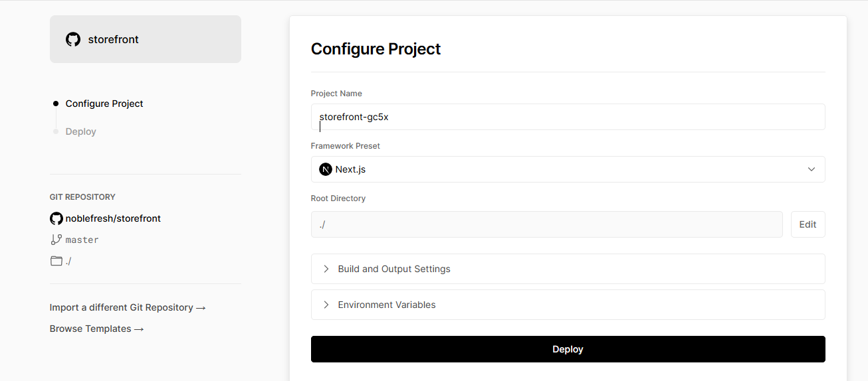Focus the Project Name input field
Screen dimensions: 868x381
(568, 117)
